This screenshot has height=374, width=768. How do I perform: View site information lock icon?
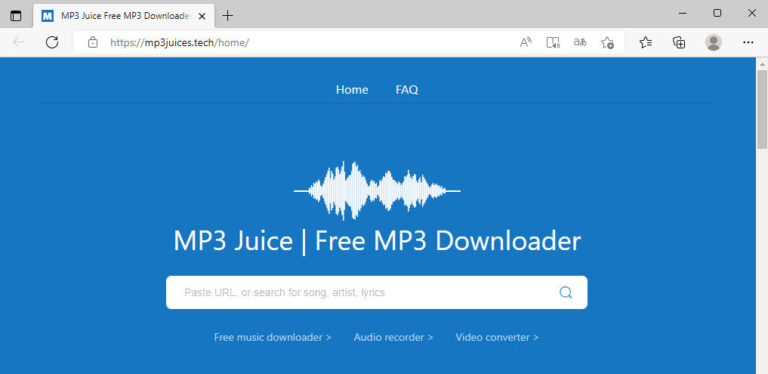[93, 43]
